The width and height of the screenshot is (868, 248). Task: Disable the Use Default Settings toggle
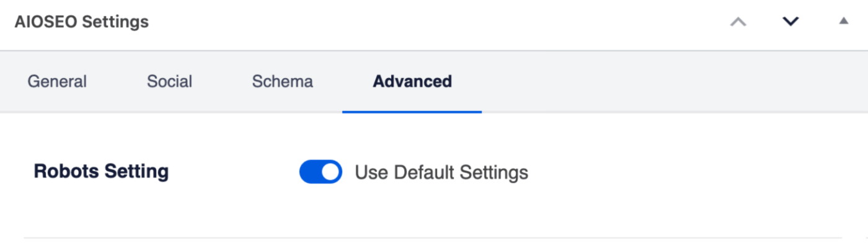[x=321, y=172]
